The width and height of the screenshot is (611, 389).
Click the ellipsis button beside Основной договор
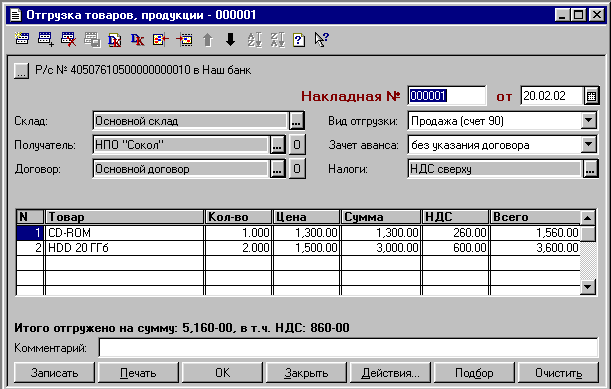pos(277,169)
